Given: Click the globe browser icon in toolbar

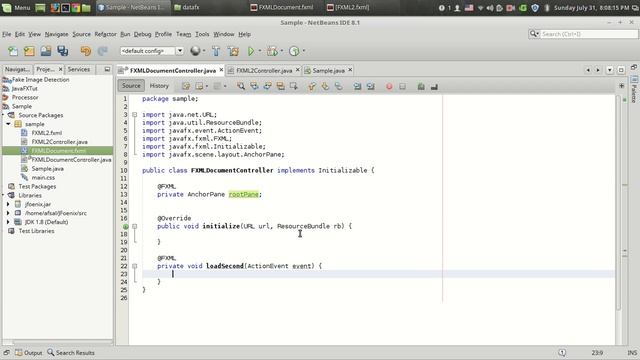Looking at the screenshot, I should click(195, 51).
